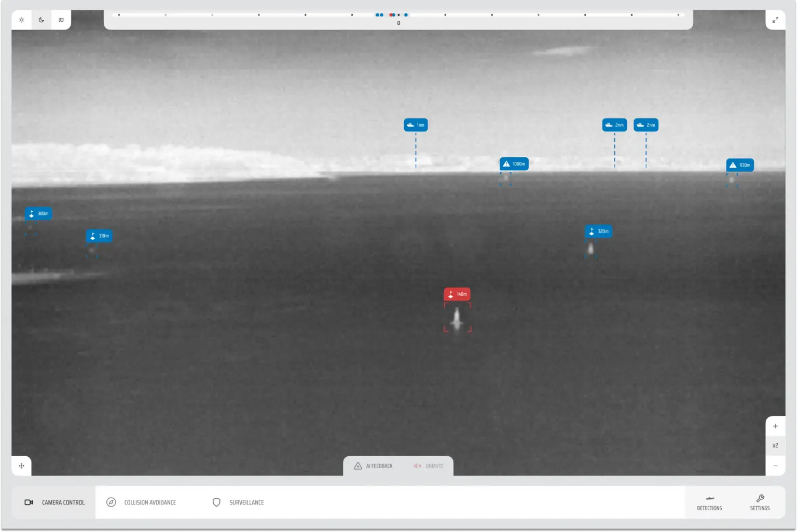This screenshot has height=532, width=797.
Task: Enable night mode moon icon
Action: coord(42,20)
